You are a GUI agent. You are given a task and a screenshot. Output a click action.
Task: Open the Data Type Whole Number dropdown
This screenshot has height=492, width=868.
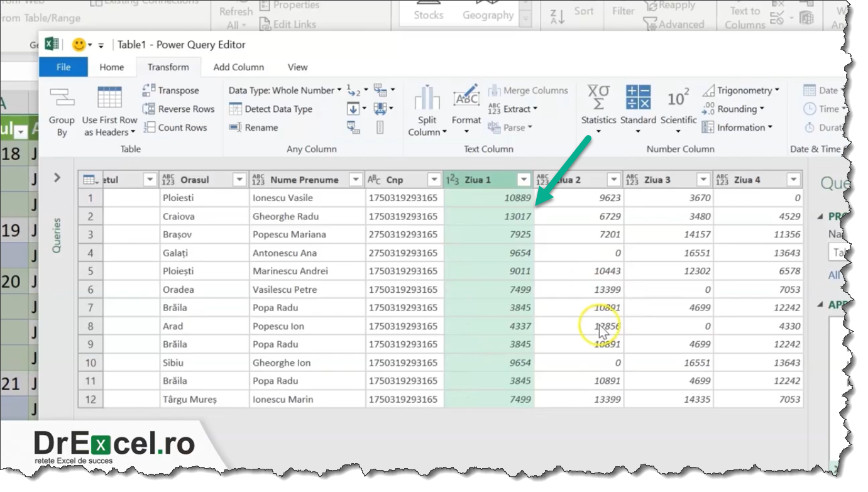[283, 90]
